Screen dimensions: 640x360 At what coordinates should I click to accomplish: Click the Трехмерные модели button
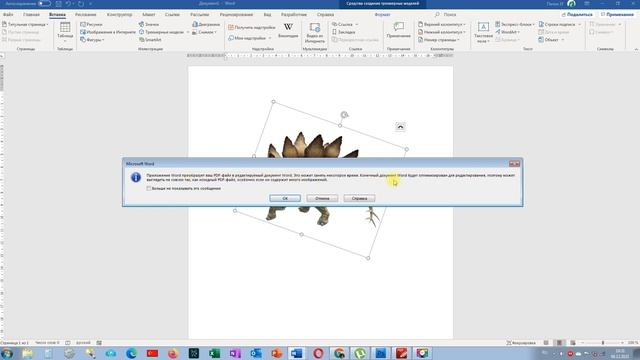tap(162, 32)
